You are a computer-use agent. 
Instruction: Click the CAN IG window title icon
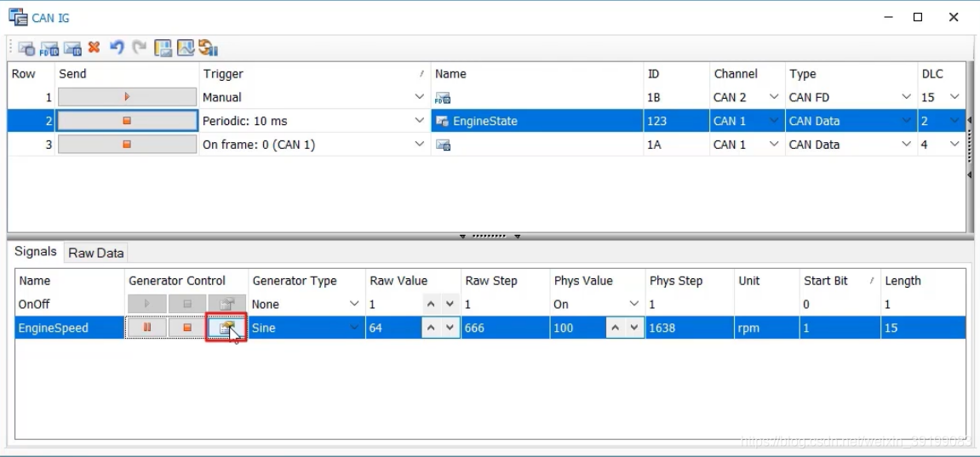[18, 17]
